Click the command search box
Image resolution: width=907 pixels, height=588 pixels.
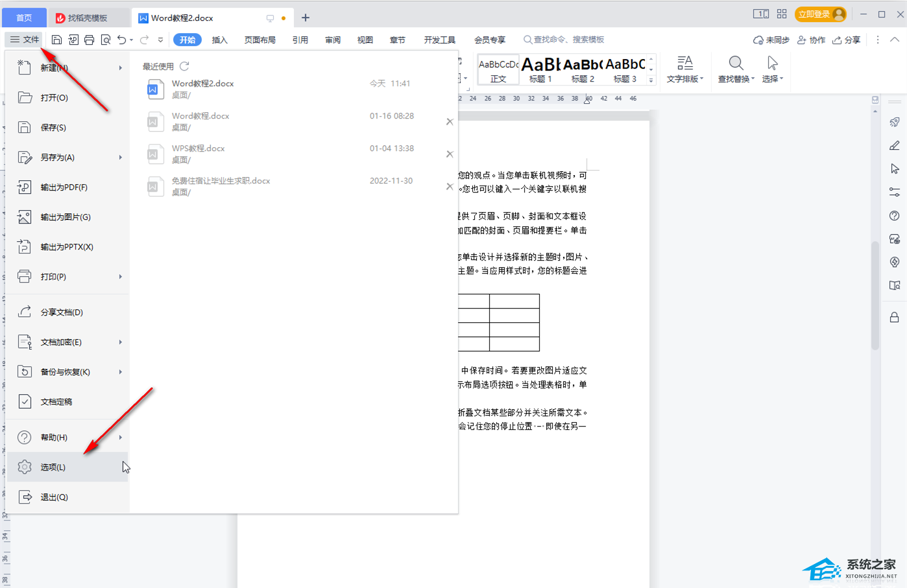click(564, 40)
